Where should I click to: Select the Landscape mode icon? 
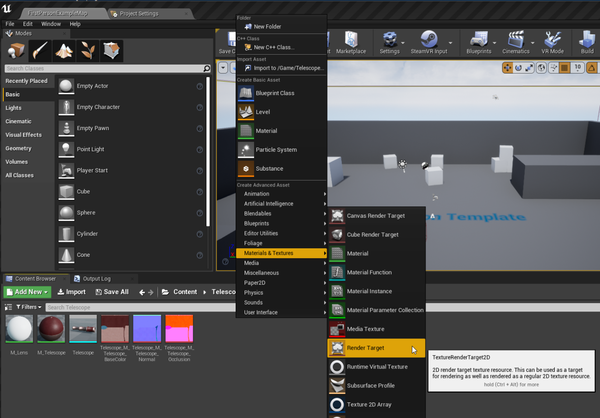64,50
